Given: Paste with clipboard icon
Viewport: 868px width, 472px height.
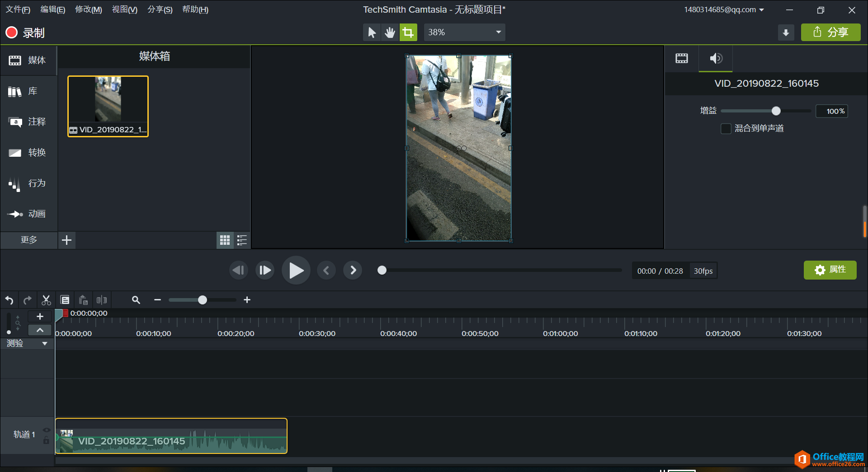Looking at the screenshot, I should pos(83,300).
